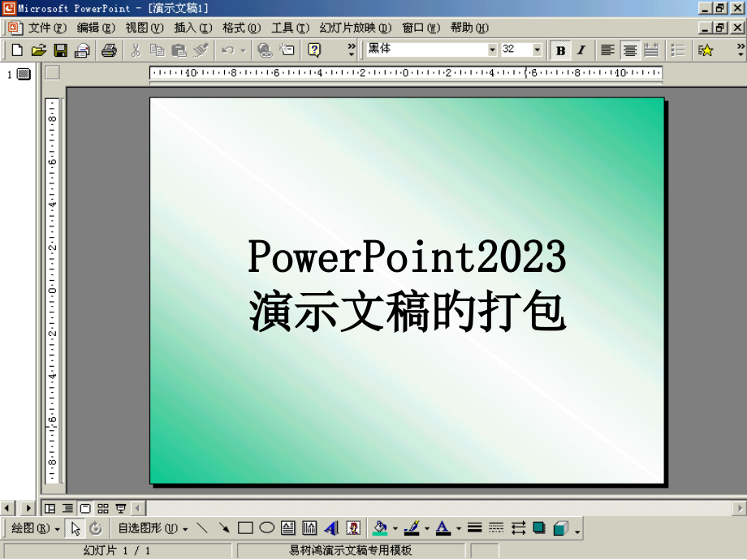Open the 幻灯片放映 Slide Show menu
The image size is (747, 560).
click(x=356, y=28)
